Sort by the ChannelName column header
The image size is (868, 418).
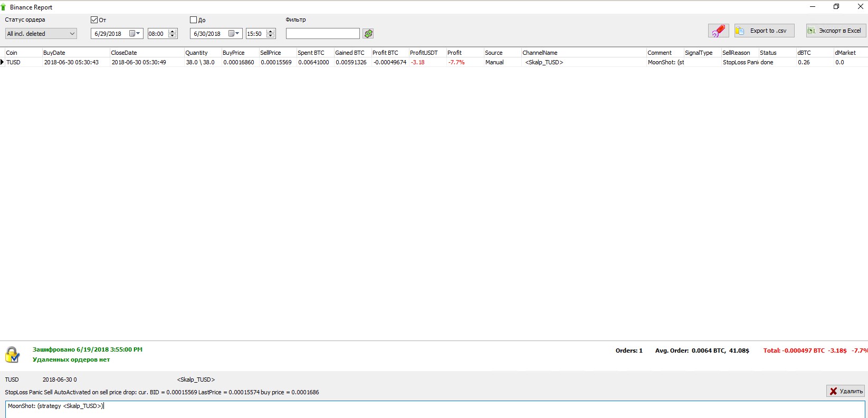pos(584,53)
